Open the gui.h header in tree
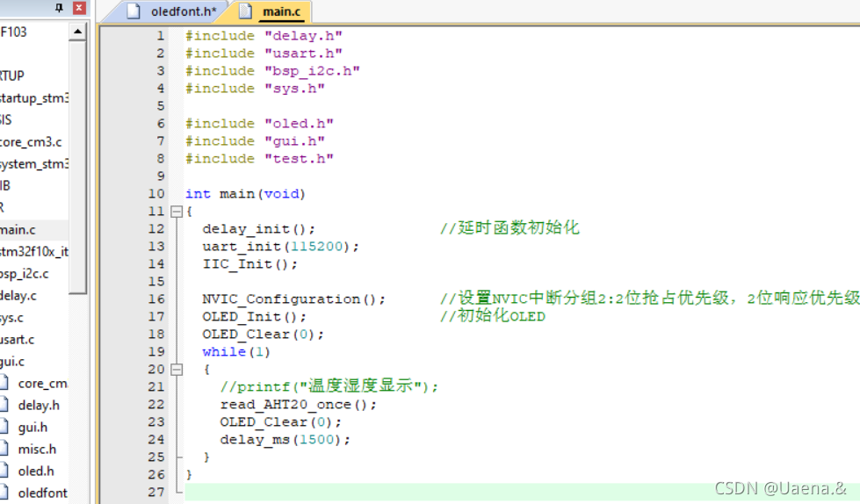860x504 pixels. 33,428
